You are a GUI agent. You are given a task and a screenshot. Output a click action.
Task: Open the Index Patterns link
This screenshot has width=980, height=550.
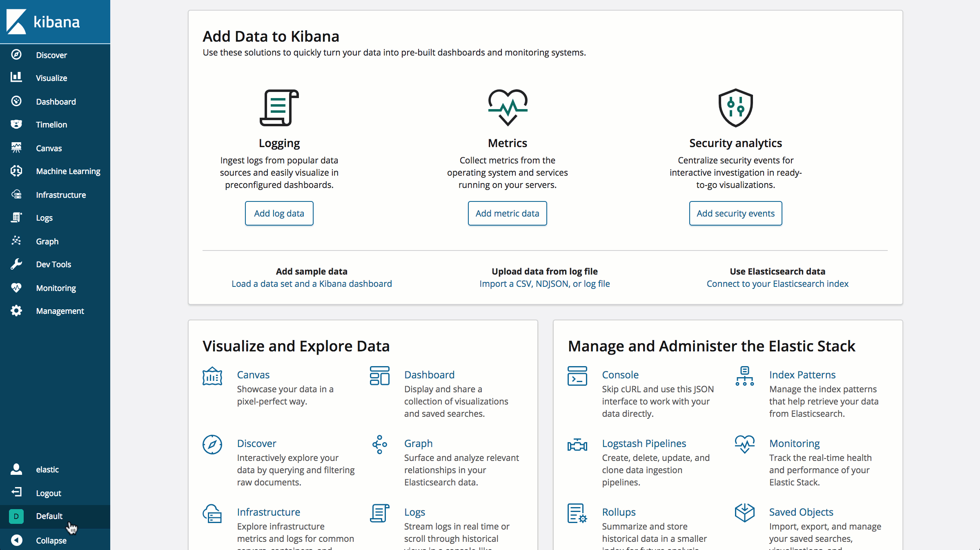pos(802,375)
